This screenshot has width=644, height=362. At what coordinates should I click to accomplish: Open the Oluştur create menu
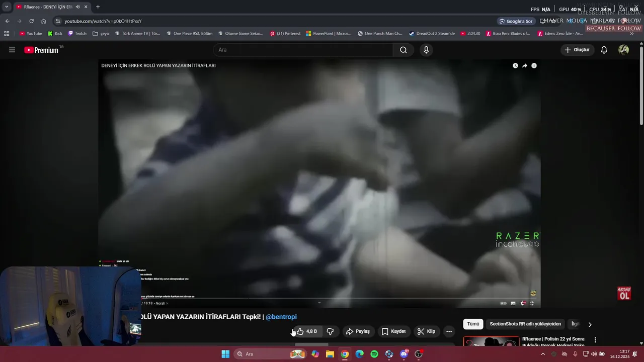pyautogui.click(x=577, y=50)
